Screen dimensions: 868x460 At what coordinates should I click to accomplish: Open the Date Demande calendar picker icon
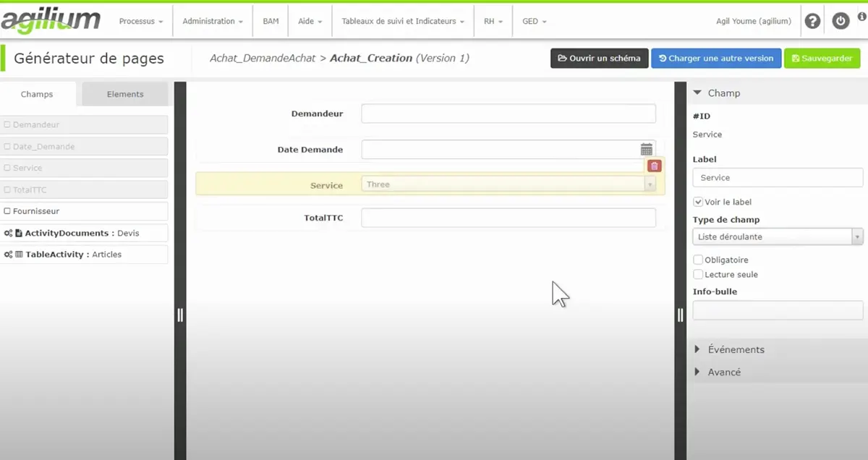pos(647,150)
